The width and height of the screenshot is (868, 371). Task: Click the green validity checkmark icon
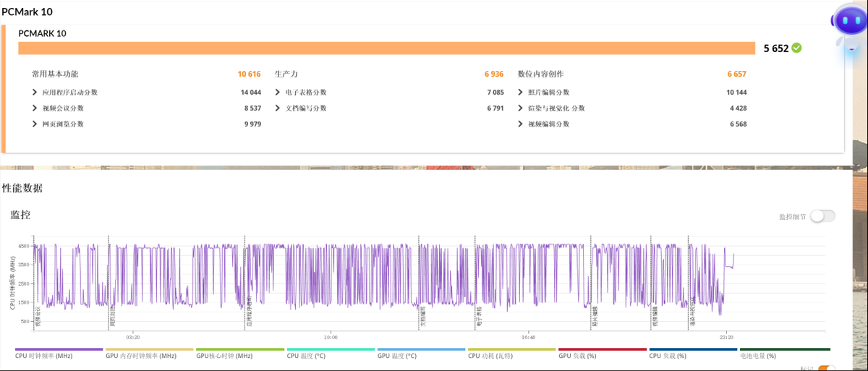coord(796,48)
